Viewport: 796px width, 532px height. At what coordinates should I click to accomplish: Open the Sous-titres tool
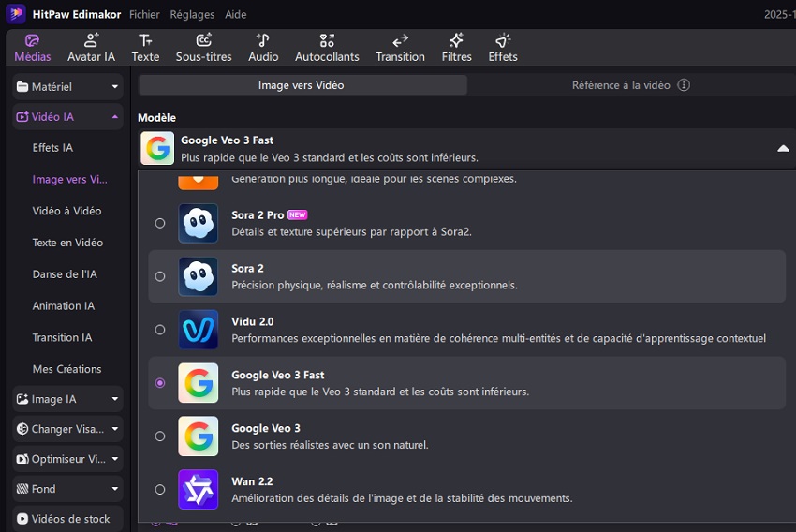203,48
